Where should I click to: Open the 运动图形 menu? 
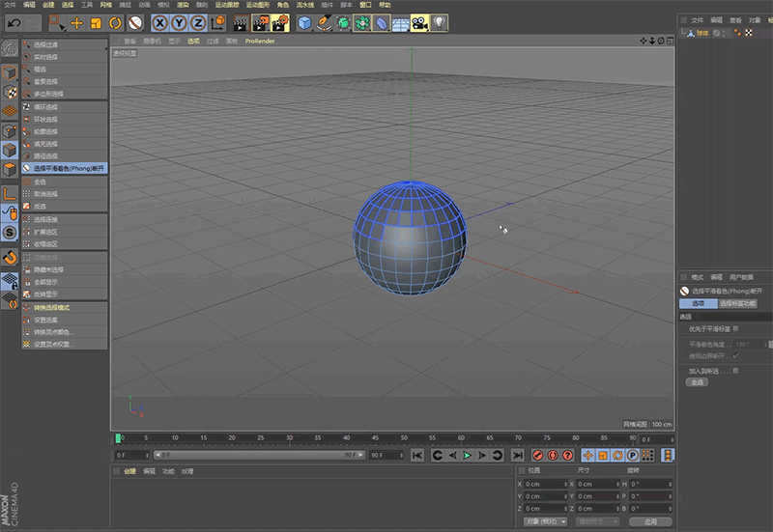click(258, 5)
